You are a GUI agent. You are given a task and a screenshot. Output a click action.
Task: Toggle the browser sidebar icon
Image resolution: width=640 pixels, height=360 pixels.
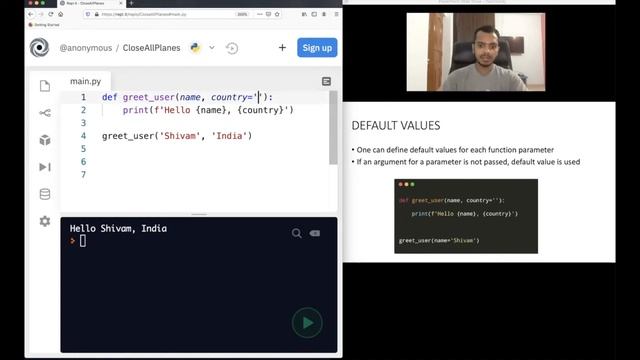(x=314, y=14)
